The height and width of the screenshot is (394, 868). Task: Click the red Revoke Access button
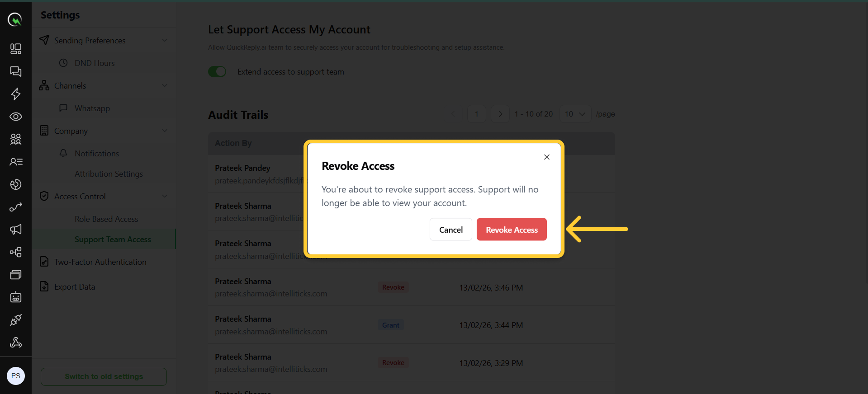(x=512, y=230)
